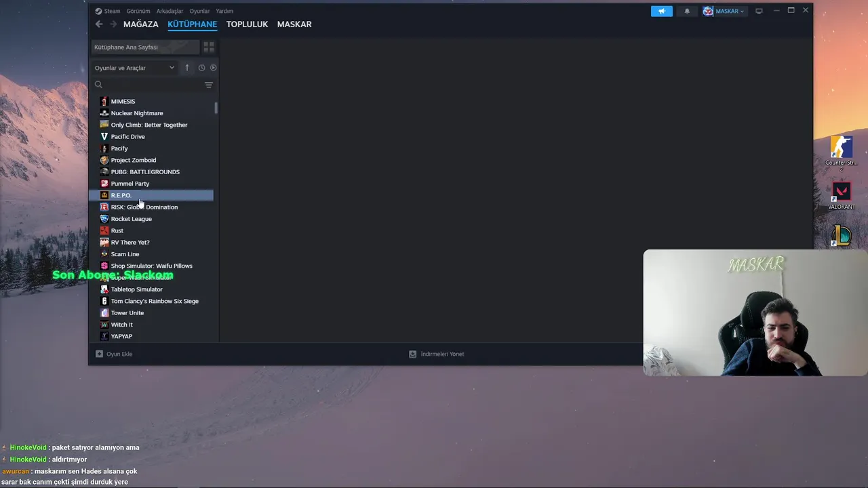This screenshot has height=488, width=868.
Task: Click the Rust game icon
Action: coord(104,230)
